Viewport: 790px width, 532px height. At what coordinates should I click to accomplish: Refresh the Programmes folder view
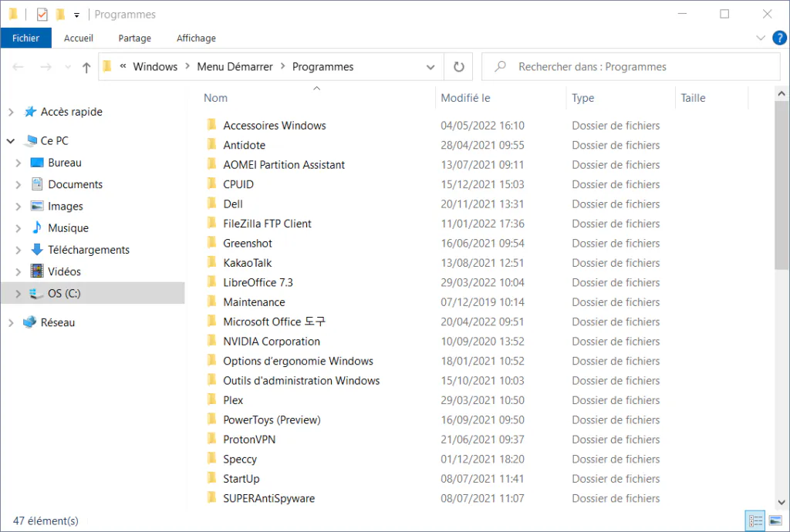tap(458, 67)
